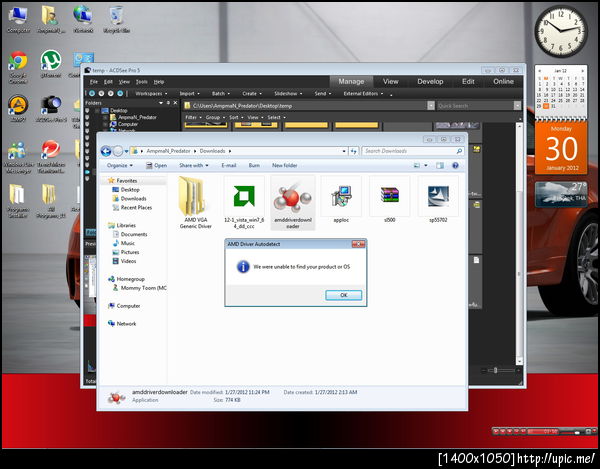Open Recent Places in the navigation pane
The height and width of the screenshot is (469, 600).
click(x=132, y=208)
